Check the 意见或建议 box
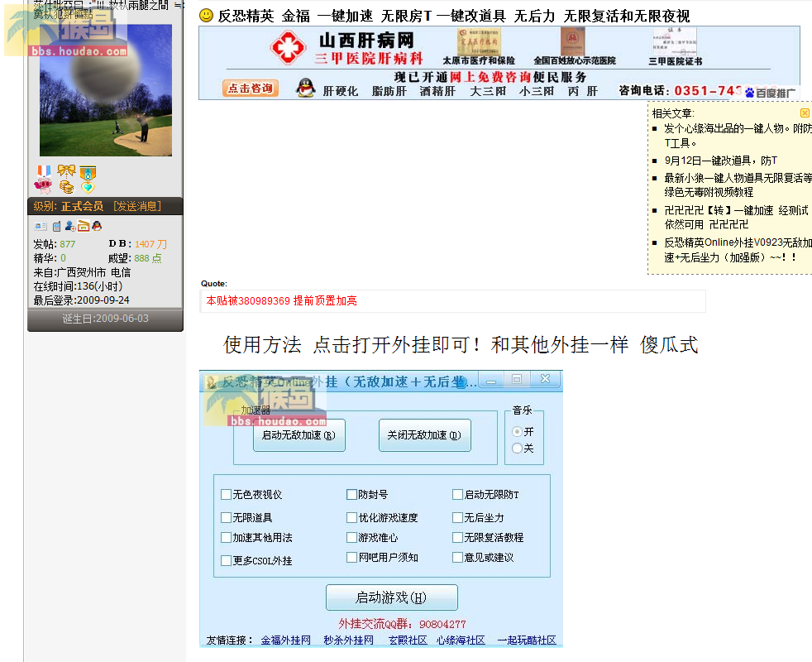The image size is (812, 662). (x=457, y=557)
